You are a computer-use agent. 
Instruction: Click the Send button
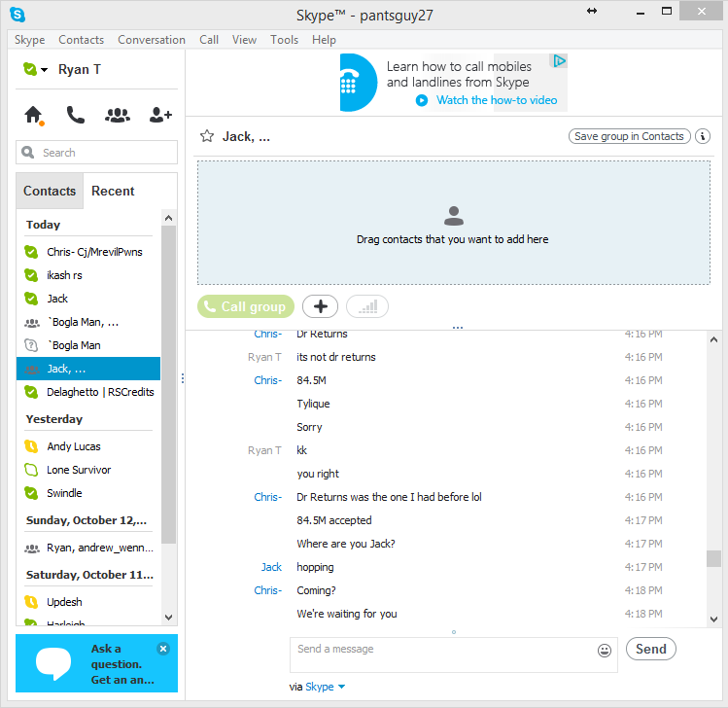[x=650, y=649]
